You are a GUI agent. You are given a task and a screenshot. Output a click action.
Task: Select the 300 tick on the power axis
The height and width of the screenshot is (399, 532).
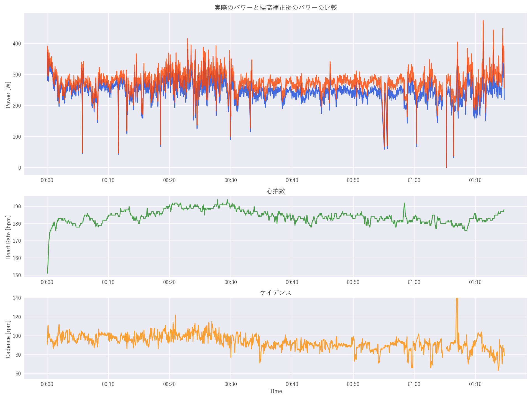[x=17, y=75]
